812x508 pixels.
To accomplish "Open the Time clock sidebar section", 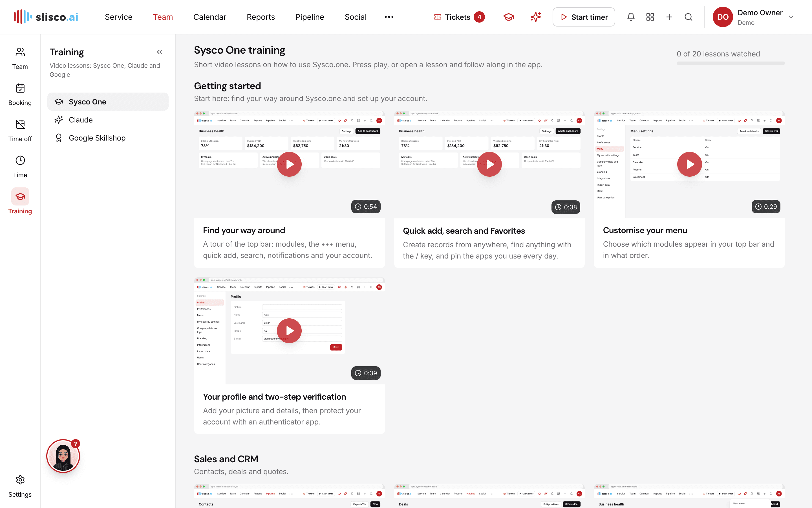I will pos(20,167).
